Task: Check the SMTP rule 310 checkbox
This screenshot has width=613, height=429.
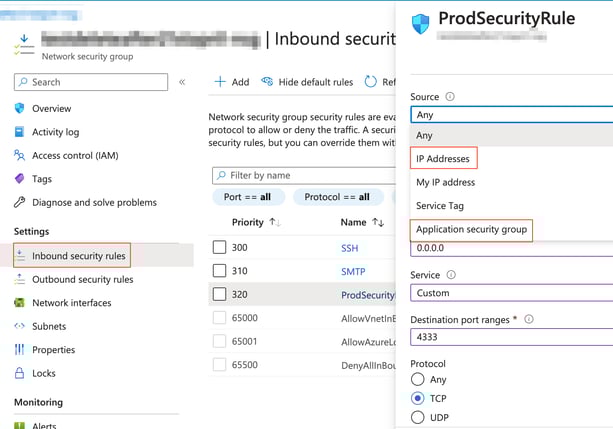Action: click(x=220, y=271)
